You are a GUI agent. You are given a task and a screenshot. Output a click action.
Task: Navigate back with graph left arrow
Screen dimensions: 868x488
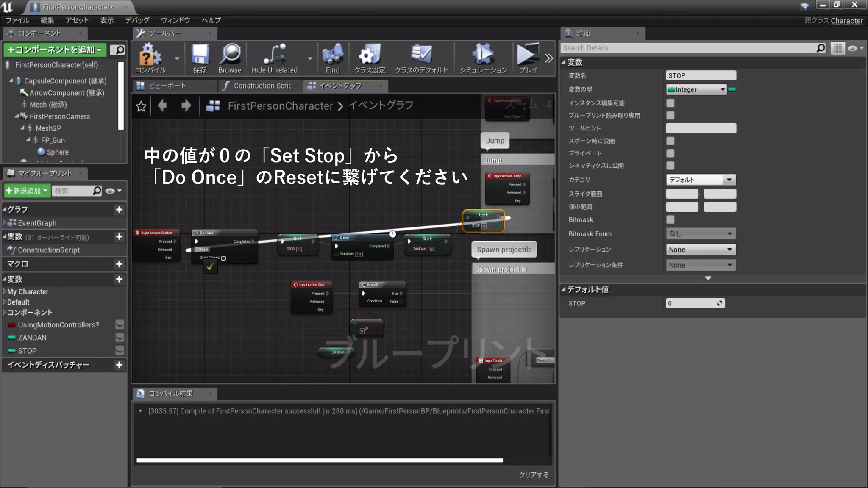(x=162, y=105)
